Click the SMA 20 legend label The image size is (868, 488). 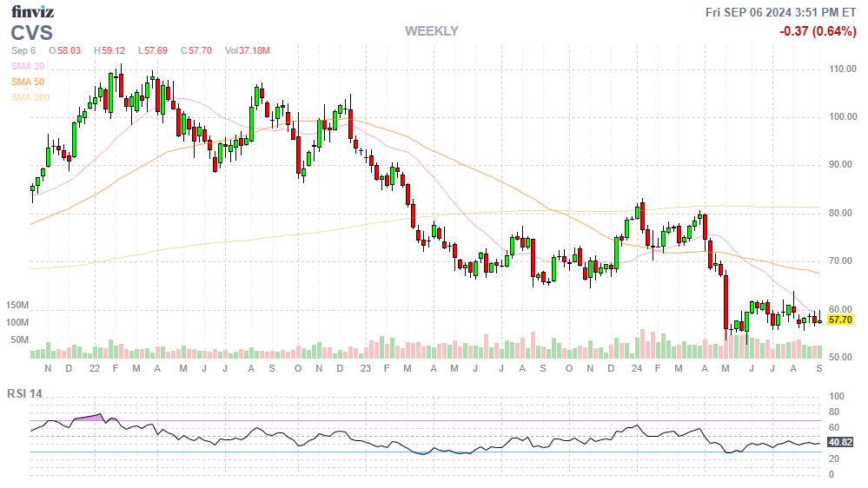27,66
